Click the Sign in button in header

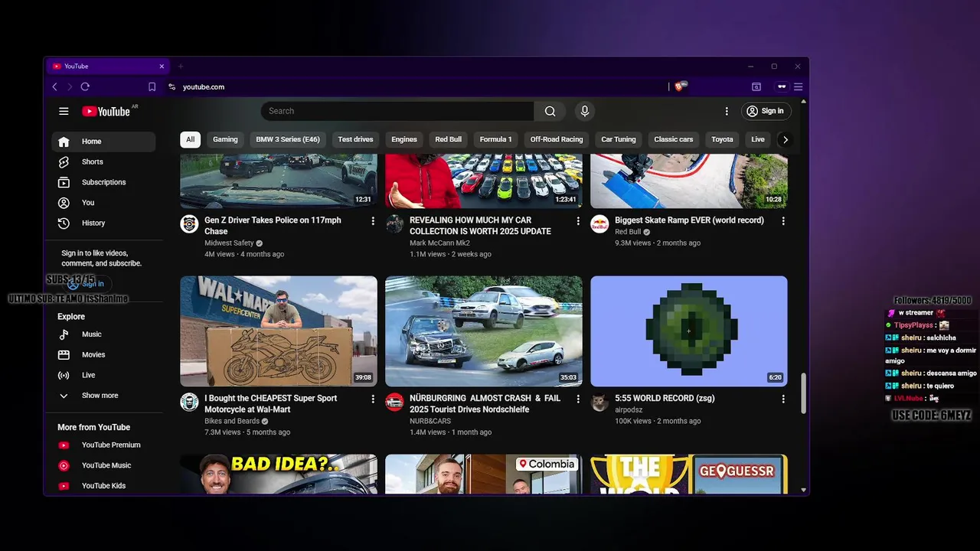766,111
